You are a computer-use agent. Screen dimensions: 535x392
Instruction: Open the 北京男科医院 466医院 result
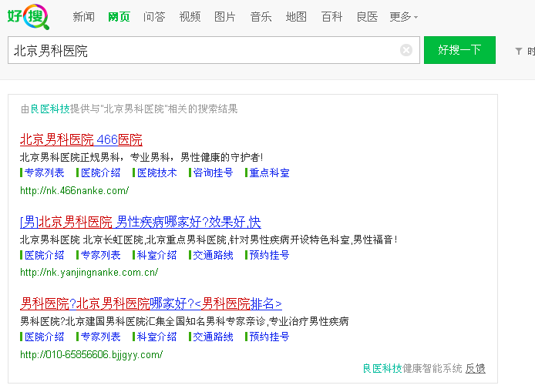tap(81, 139)
